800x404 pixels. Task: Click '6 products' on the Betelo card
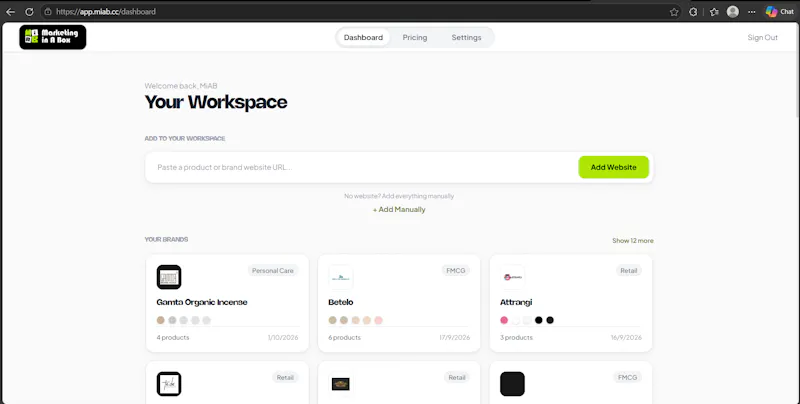344,338
